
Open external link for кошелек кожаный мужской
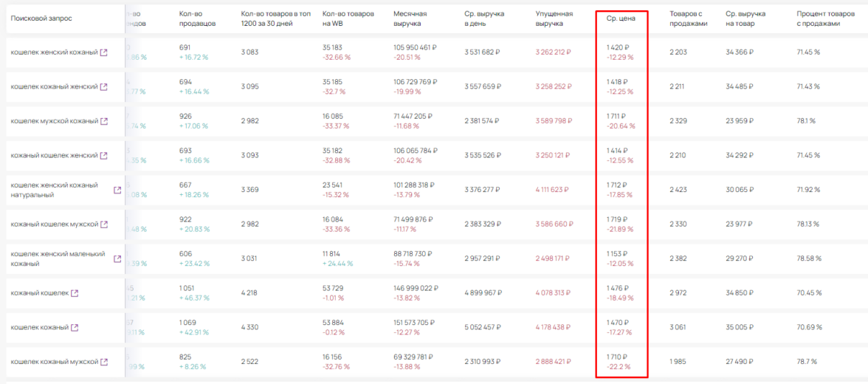pos(103,362)
